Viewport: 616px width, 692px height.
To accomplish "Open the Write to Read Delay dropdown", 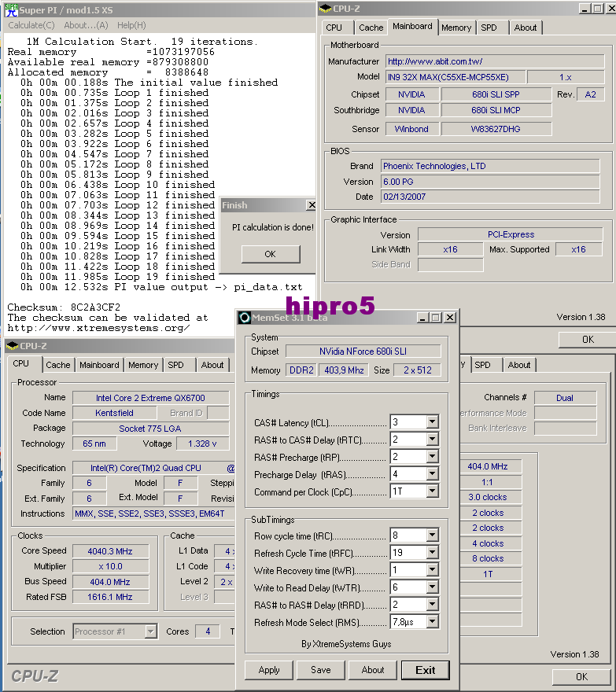I will (x=433, y=587).
